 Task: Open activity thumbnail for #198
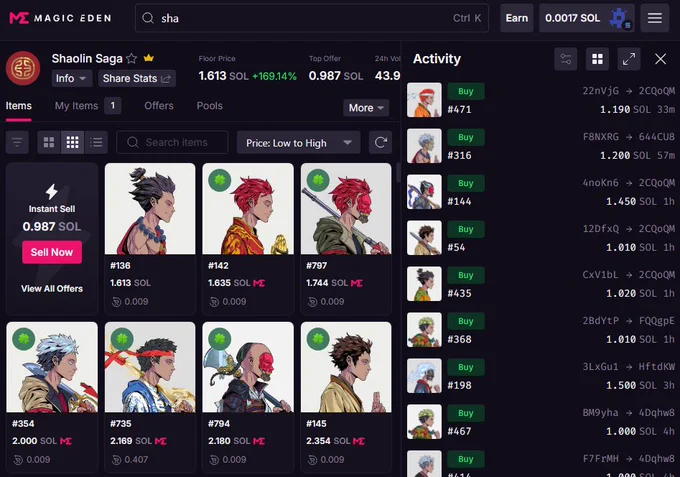(424, 376)
